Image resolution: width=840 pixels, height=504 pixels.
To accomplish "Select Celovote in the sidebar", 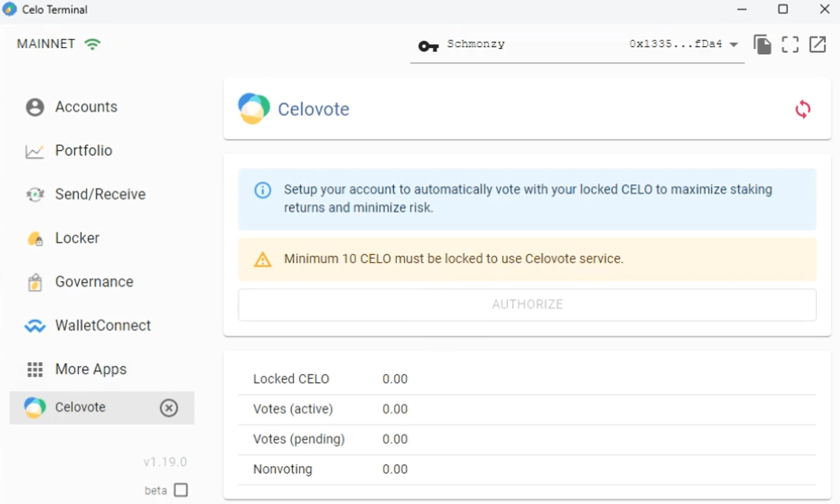I will 102,408.
